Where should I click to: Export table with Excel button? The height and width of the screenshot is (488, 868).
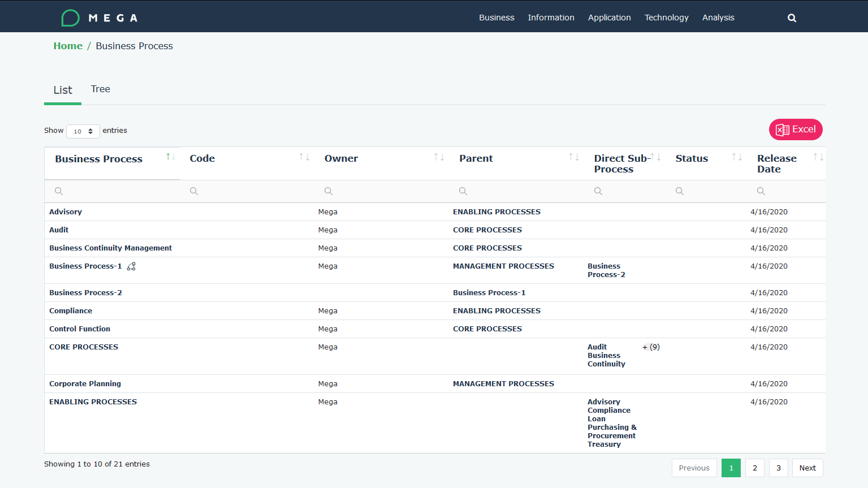point(795,129)
